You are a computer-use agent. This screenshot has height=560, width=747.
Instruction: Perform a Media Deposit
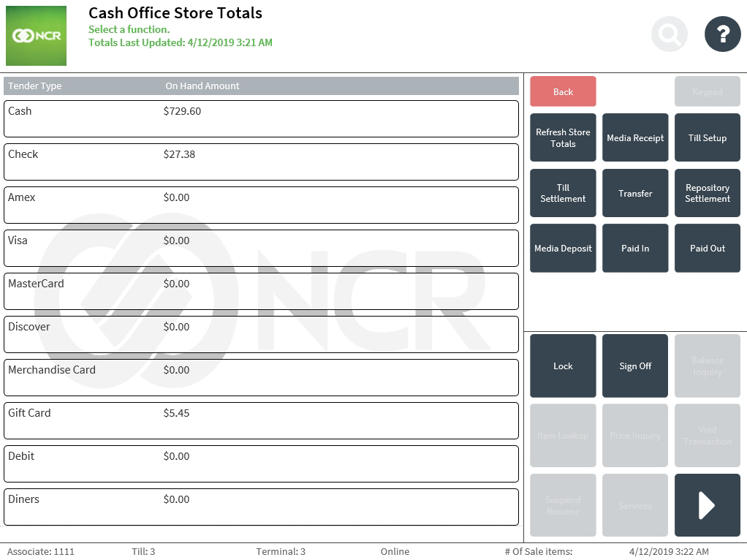point(563,248)
